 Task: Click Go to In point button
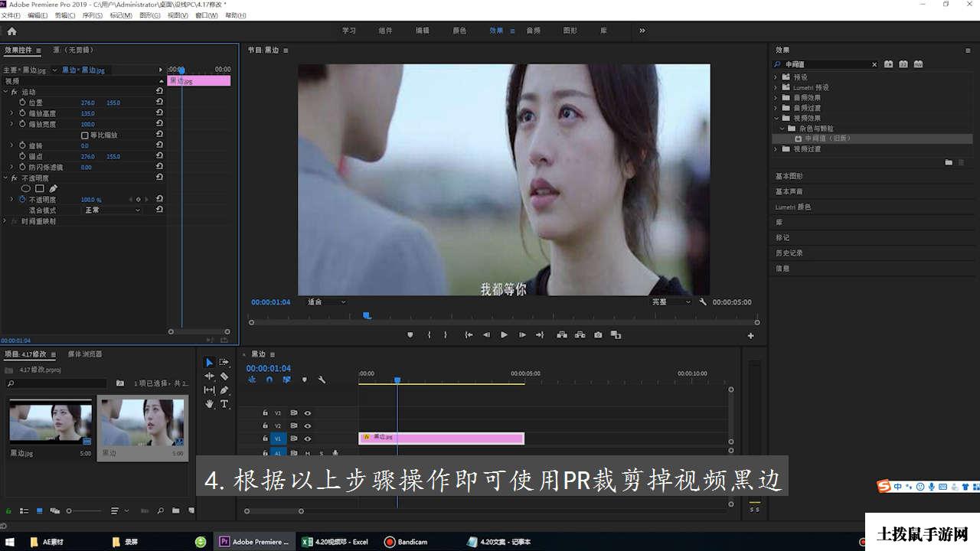point(469,334)
